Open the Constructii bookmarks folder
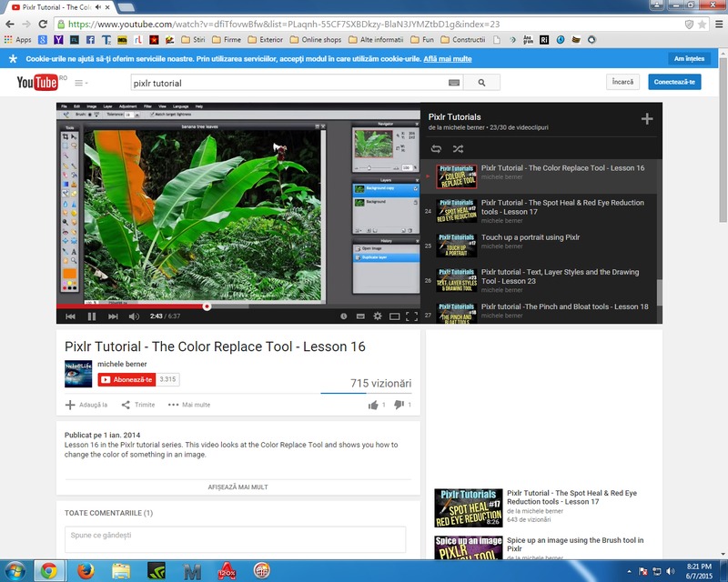The width and height of the screenshot is (728, 582). pos(463,40)
